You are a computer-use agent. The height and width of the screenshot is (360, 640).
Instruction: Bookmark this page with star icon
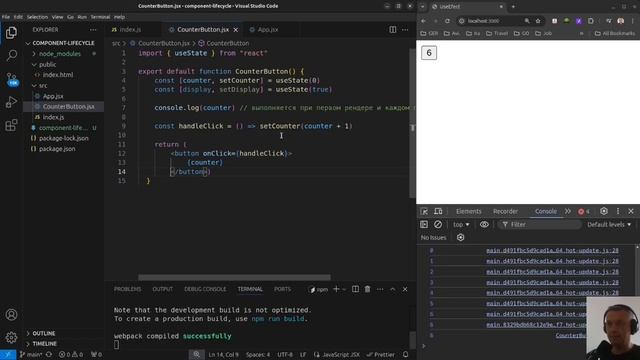coord(538,21)
